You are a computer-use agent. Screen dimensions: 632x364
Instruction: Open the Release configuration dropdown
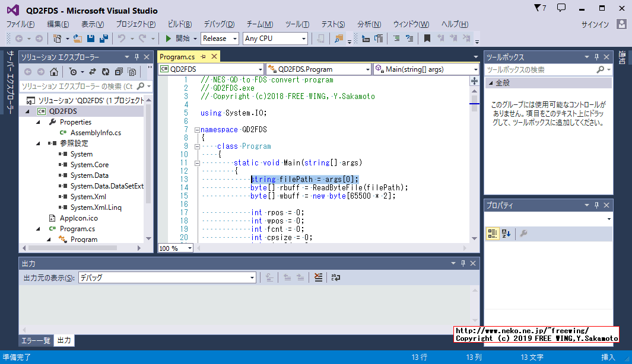tap(220, 39)
